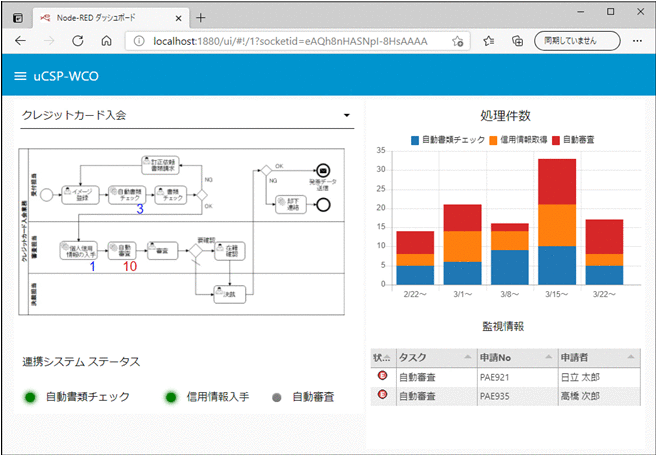
Task: Click the 自動審査 task cell for PAE935
Action: click(436, 396)
